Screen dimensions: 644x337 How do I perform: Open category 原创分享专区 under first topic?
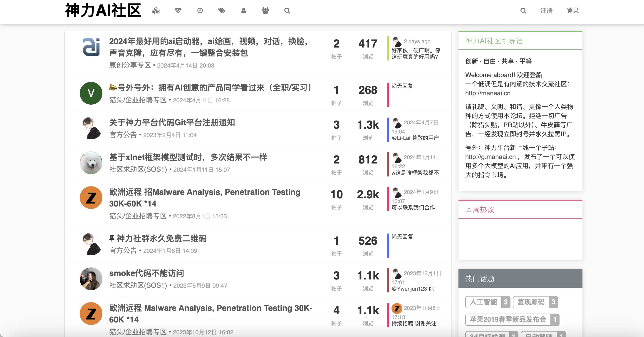pos(130,65)
